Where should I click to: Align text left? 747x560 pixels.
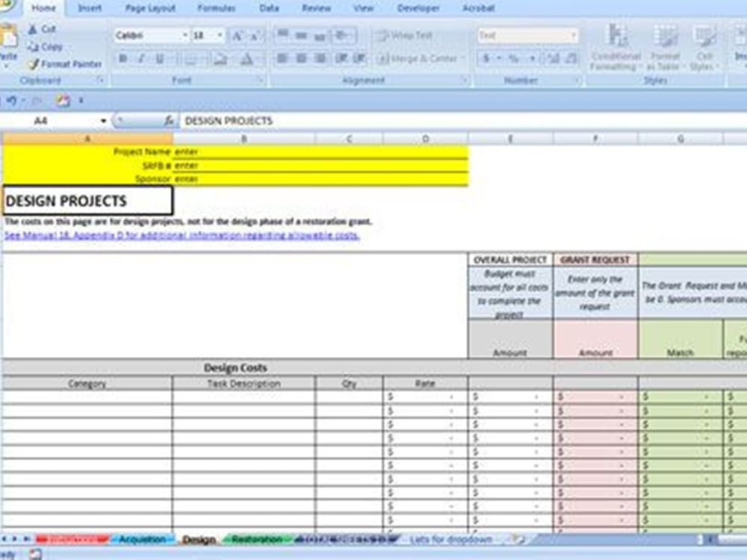(x=282, y=58)
